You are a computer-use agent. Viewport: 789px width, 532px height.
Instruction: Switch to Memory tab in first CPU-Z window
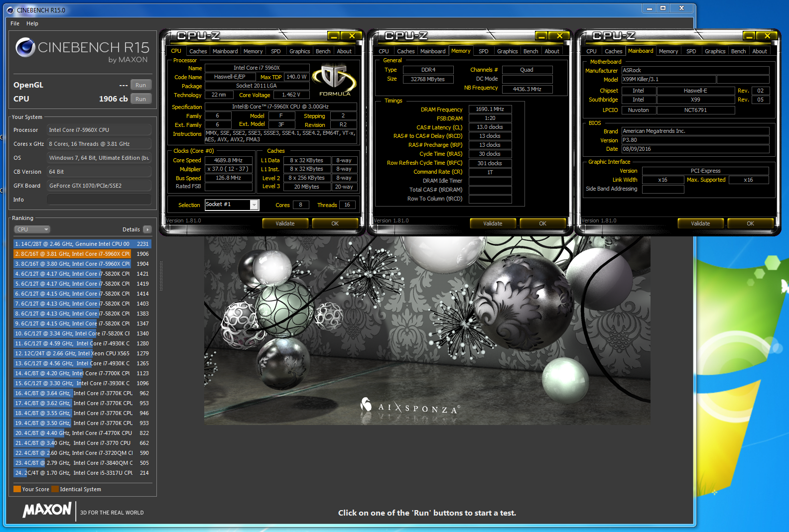[253, 51]
